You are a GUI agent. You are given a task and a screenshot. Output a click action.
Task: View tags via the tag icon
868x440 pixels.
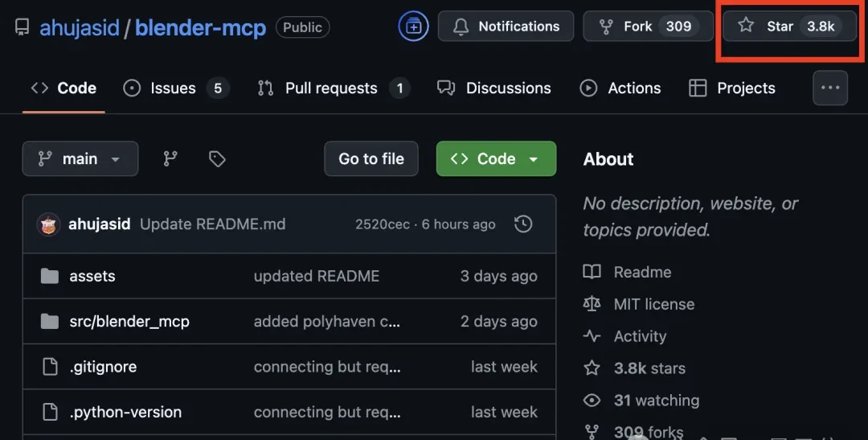pos(217,159)
